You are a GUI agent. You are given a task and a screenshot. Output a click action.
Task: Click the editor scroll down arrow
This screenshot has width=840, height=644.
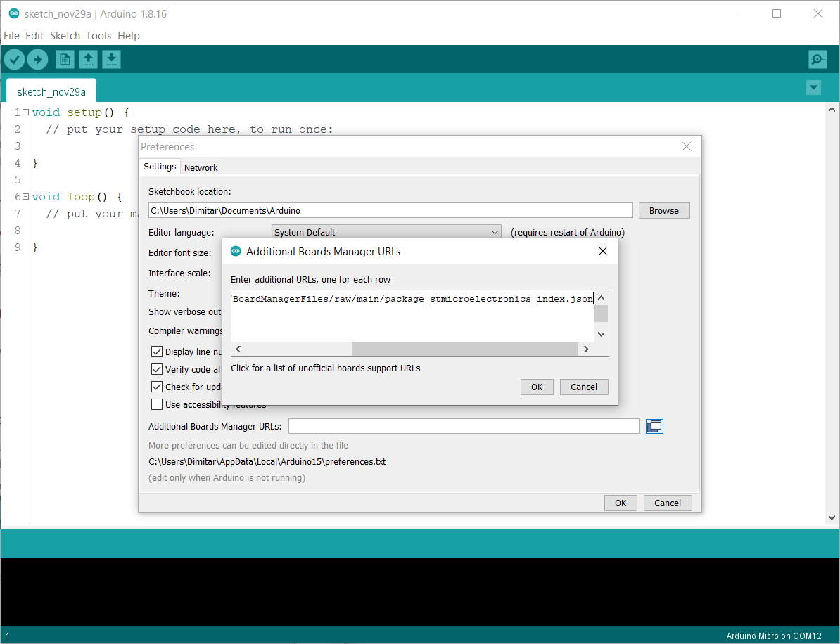pyautogui.click(x=832, y=517)
